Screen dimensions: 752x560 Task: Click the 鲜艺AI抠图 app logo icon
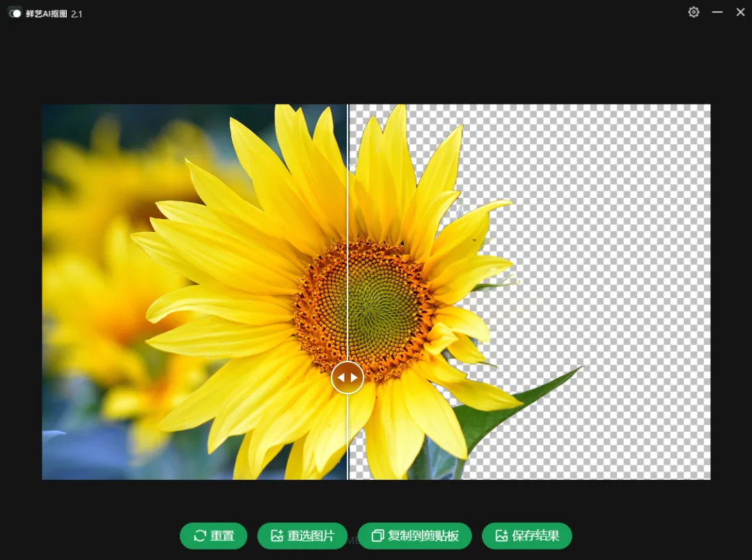[x=15, y=13]
